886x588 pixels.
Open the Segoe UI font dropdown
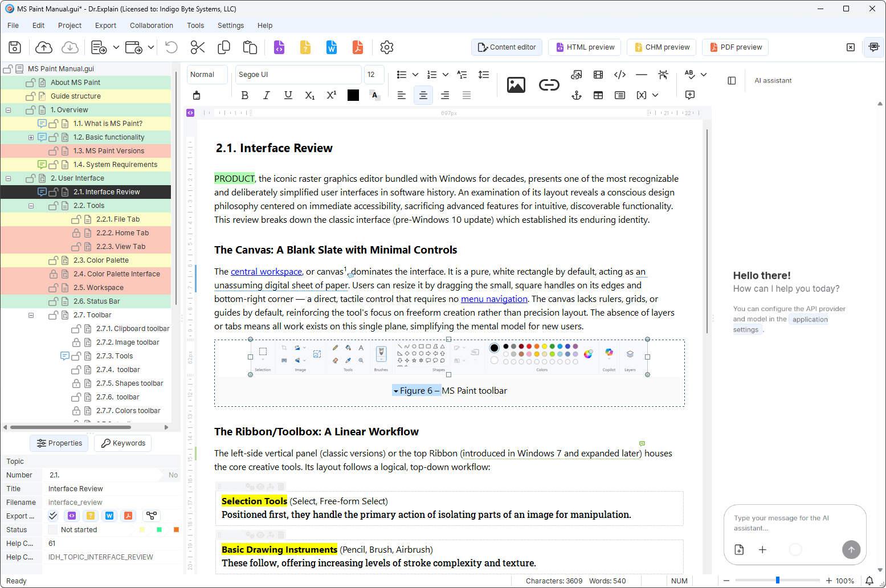coord(299,75)
